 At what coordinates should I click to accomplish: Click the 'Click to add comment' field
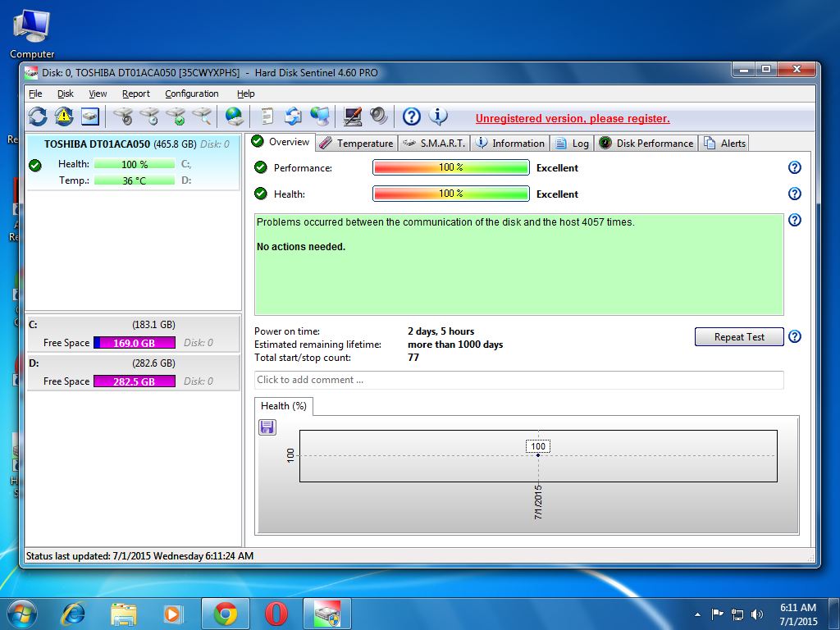tap(518, 380)
